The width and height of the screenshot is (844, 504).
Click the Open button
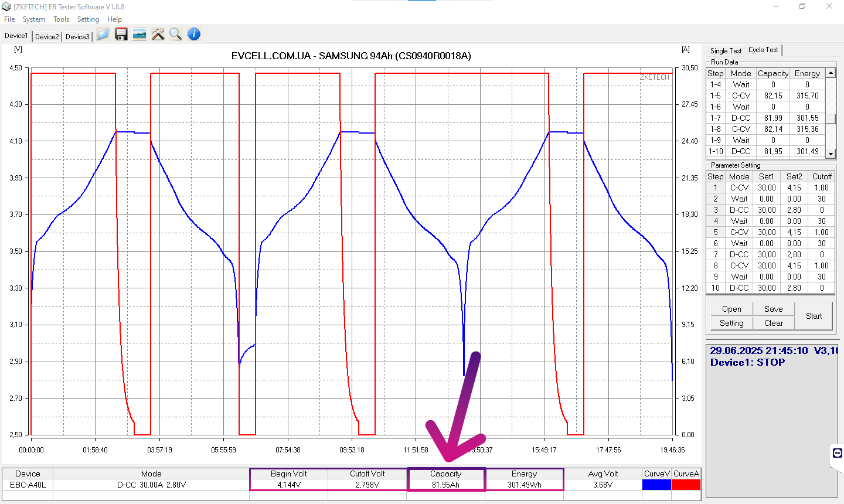(x=731, y=309)
